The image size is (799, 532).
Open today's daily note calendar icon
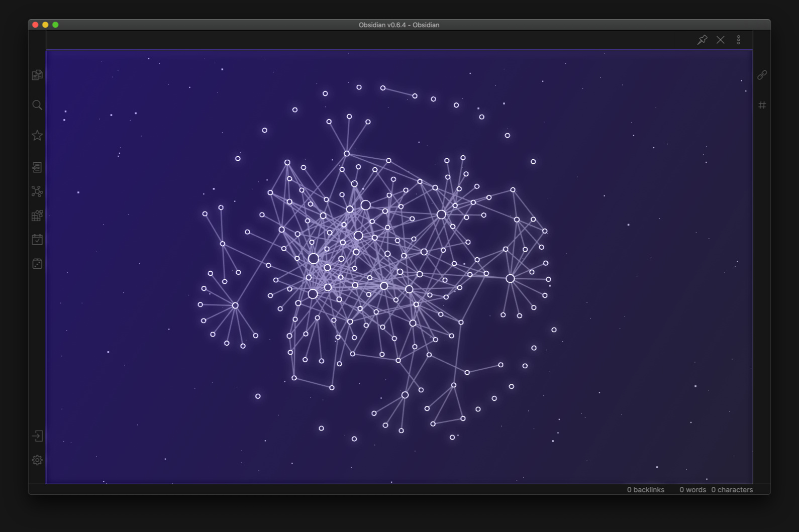(37, 240)
